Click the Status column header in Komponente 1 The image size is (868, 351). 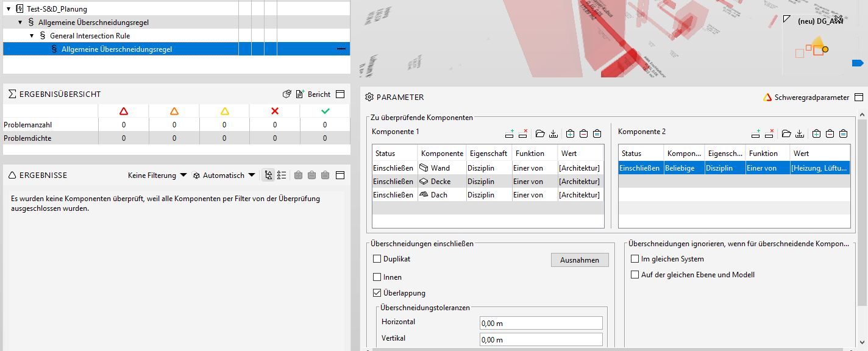point(394,154)
